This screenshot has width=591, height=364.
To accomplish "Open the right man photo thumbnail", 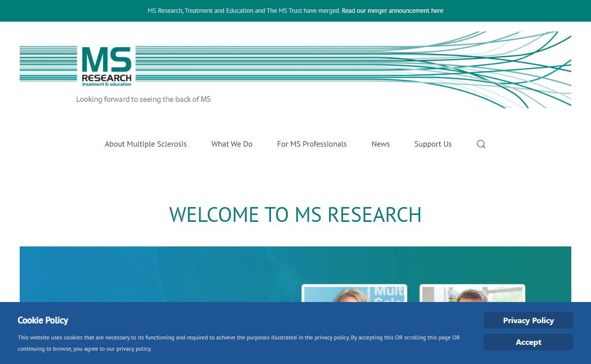I will (x=472, y=293).
